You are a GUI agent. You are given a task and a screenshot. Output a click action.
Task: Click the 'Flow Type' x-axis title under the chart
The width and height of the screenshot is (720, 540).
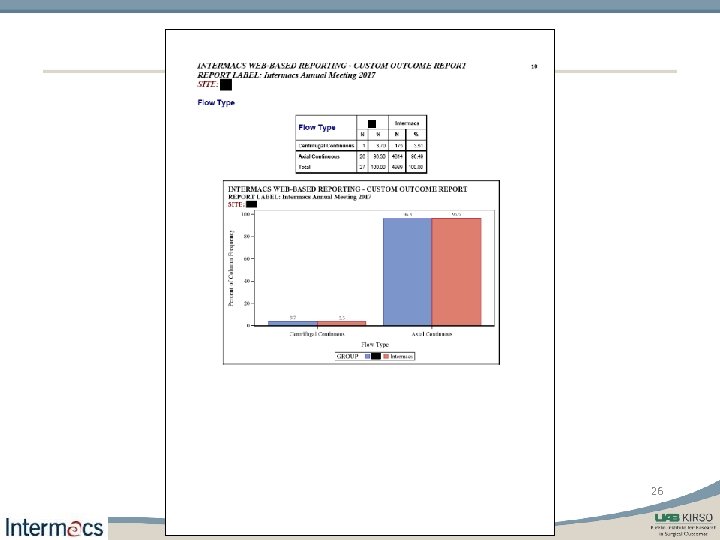pyautogui.click(x=375, y=344)
